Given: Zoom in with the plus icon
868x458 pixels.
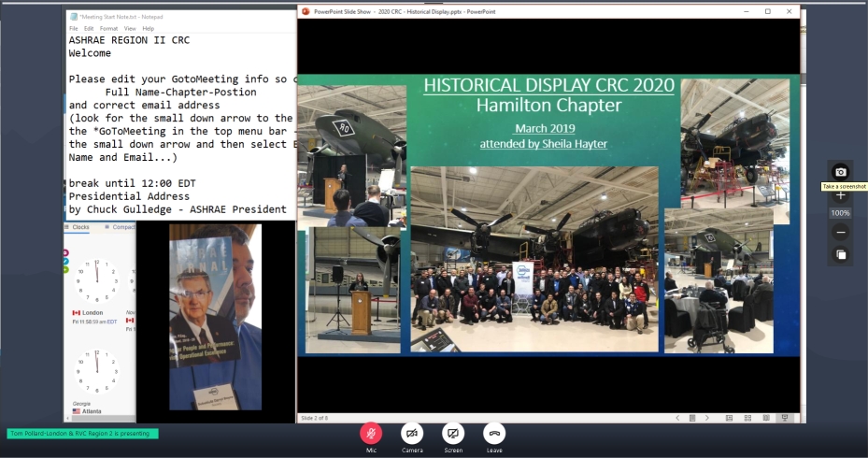Looking at the screenshot, I should click(x=840, y=195).
